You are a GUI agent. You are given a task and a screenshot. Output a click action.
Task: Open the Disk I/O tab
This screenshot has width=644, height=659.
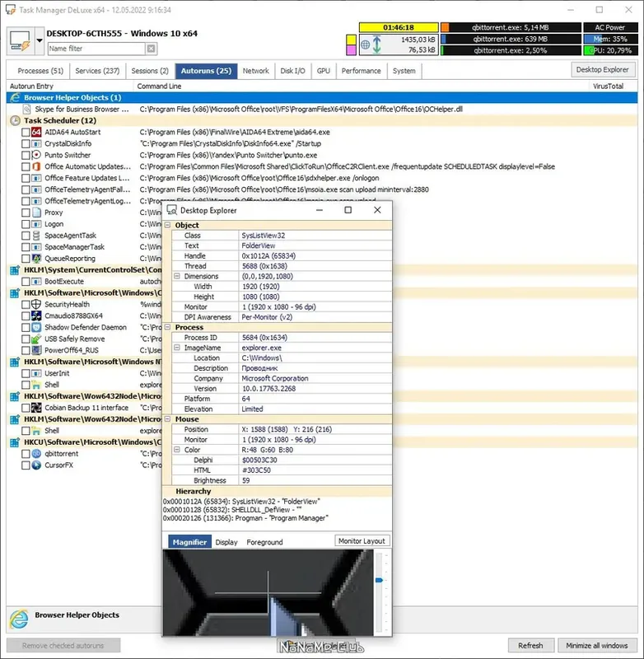pos(293,71)
